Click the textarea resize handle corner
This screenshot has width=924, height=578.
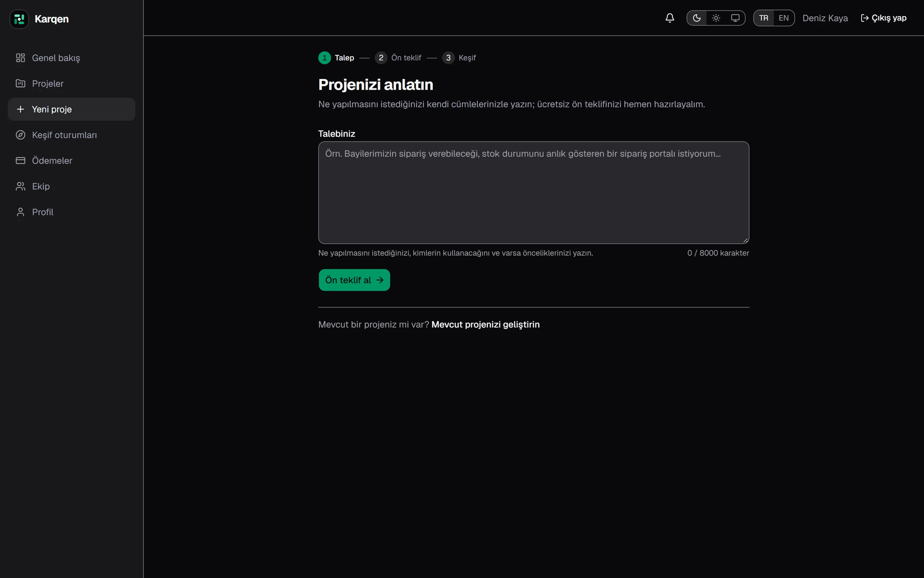(x=746, y=240)
